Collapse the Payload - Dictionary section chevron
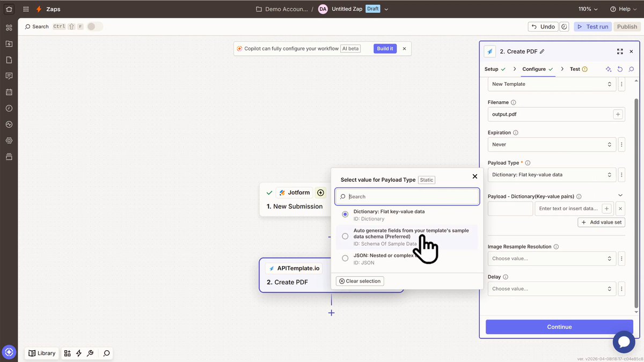 (620, 195)
